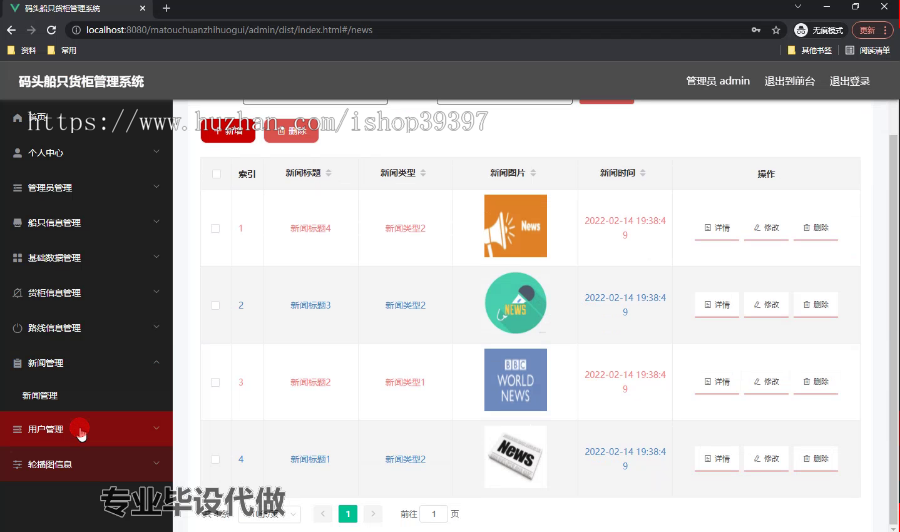Sort table by 新闻类型 column arrows
The height and width of the screenshot is (532, 900).
pos(423,173)
